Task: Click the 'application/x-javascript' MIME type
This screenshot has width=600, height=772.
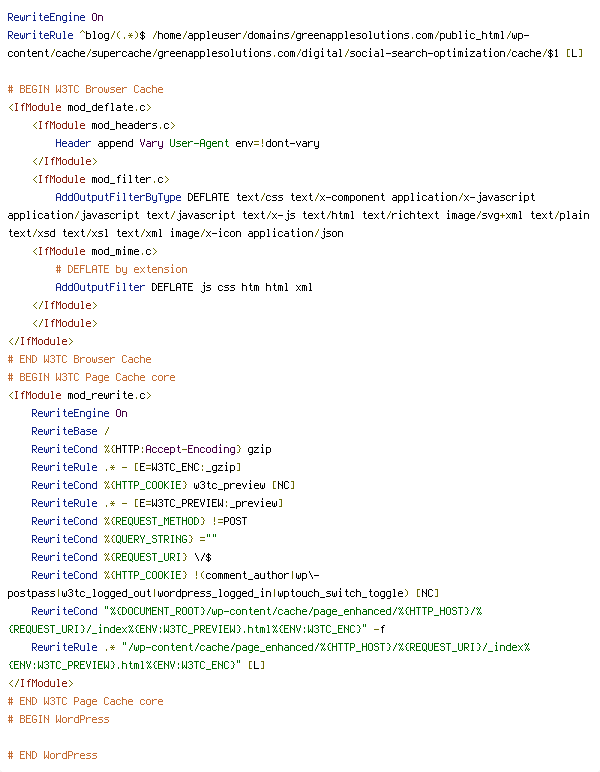Action: tap(463, 197)
